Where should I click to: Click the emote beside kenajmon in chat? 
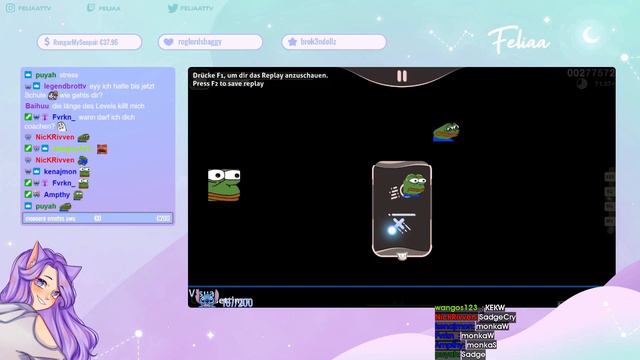tap(84, 172)
